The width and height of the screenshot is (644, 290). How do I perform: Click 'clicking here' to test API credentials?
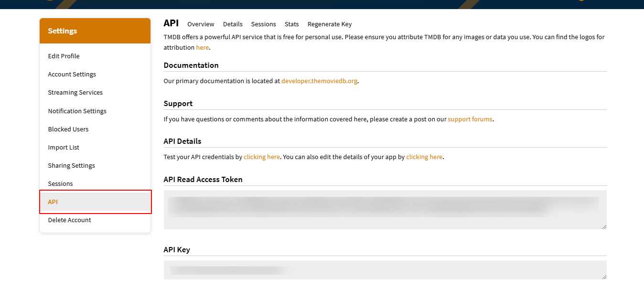[262, 156]
